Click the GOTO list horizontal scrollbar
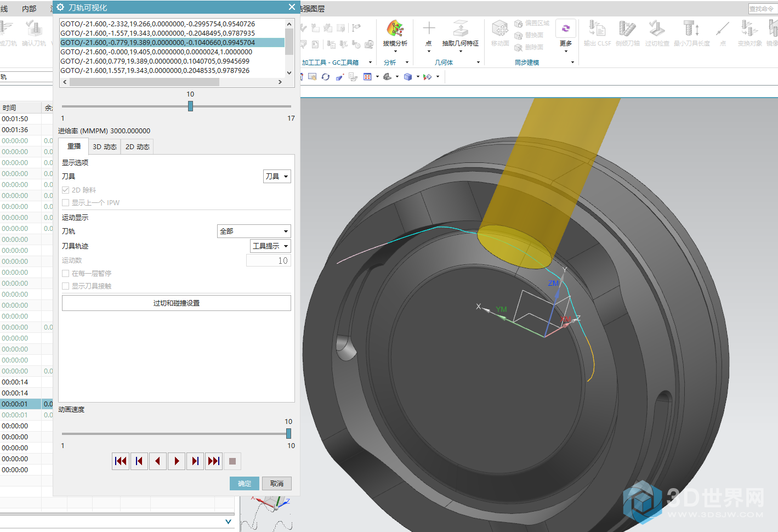This screenshot has width=778, height=532. click(144, 82)
